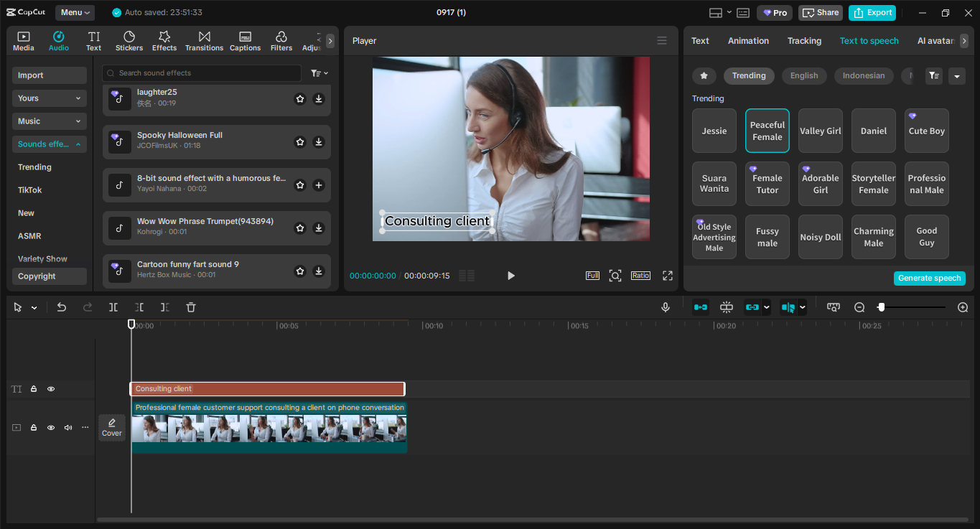Select the Split tool in timeline toolbar
The height and width of the screenshot is (529, 980).
(113, 307)
